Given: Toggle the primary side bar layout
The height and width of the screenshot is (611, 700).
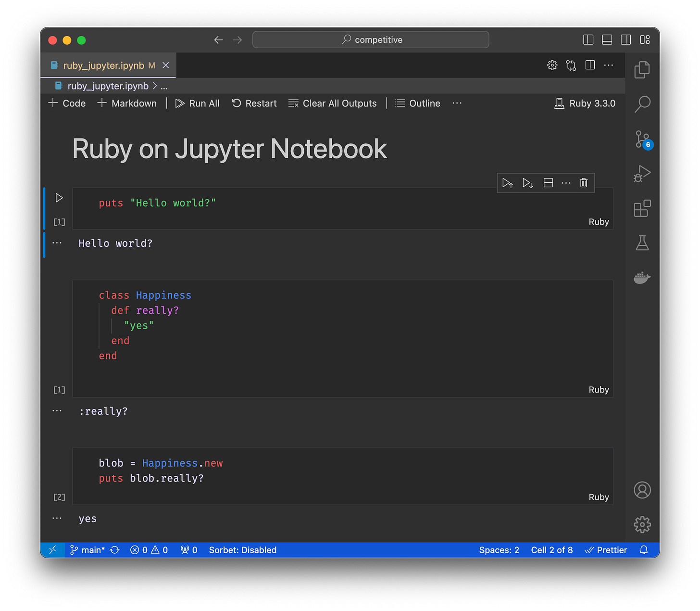Looking at the screenshot, I should (x=588, y=40).
